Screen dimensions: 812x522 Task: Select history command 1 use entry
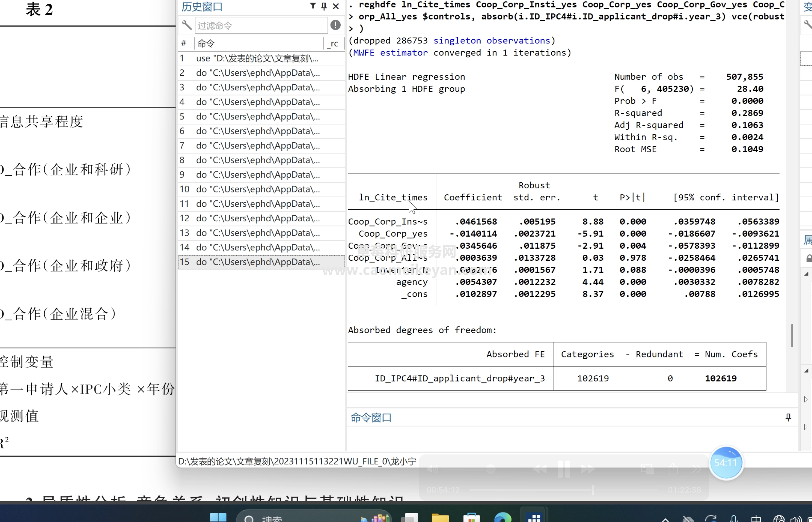[257, 58]
